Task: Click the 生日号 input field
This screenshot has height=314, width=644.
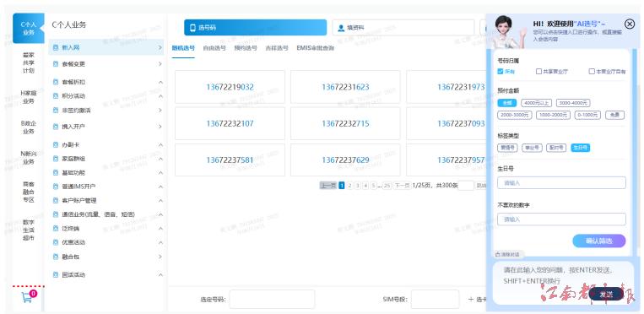Action: coord(561,183)
